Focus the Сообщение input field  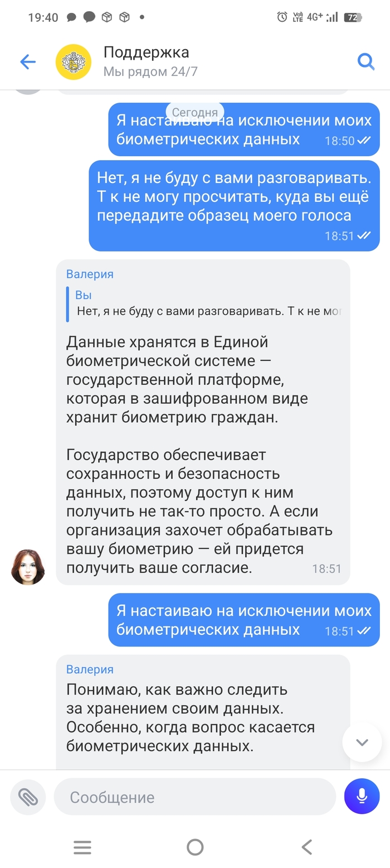pyautogui.click(x=195, y=797)
